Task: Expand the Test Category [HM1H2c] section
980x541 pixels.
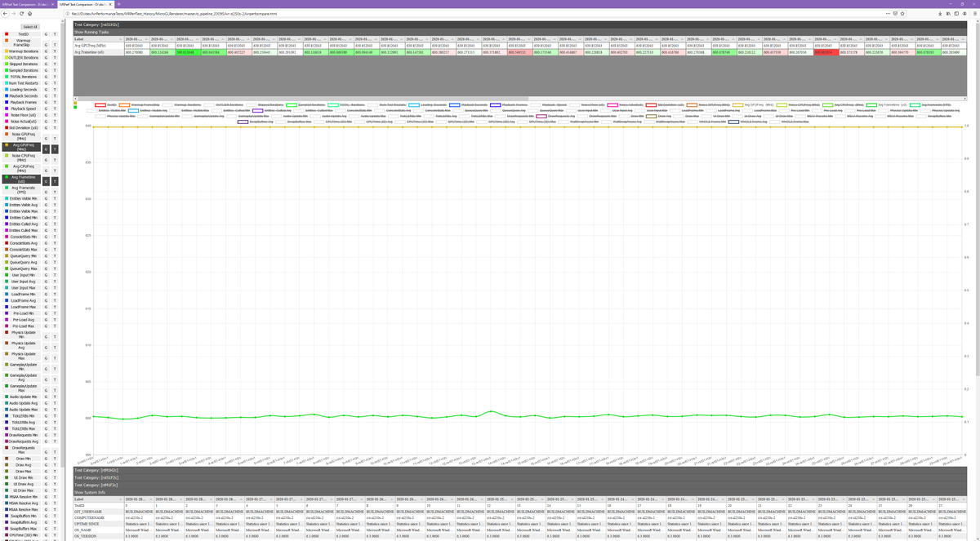Action: [x=519, y=470]
